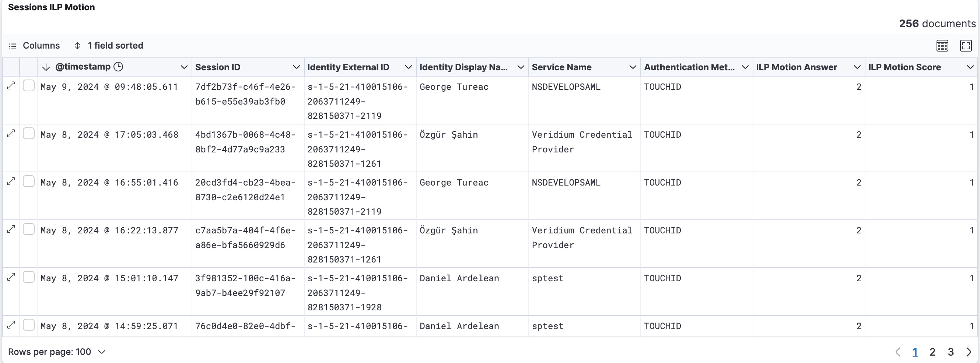Open the Service Name column menu
This screenshot has height=363, width=980.
[633, 67]
